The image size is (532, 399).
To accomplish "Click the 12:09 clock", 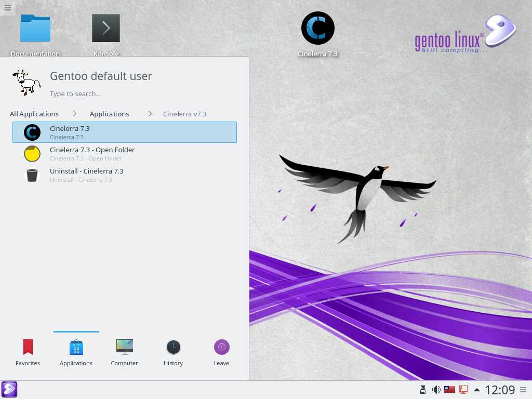I will coord(500,390).
